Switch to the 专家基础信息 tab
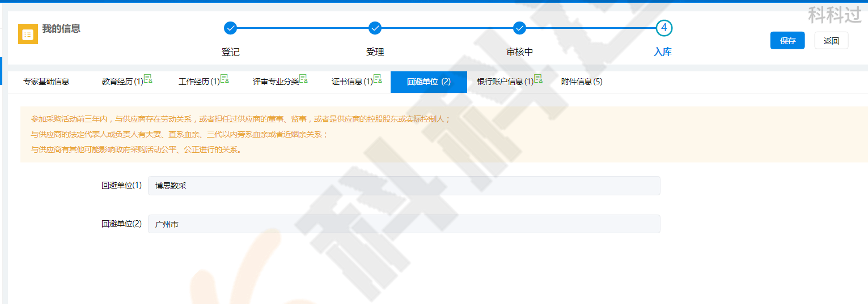 [46, 82]
